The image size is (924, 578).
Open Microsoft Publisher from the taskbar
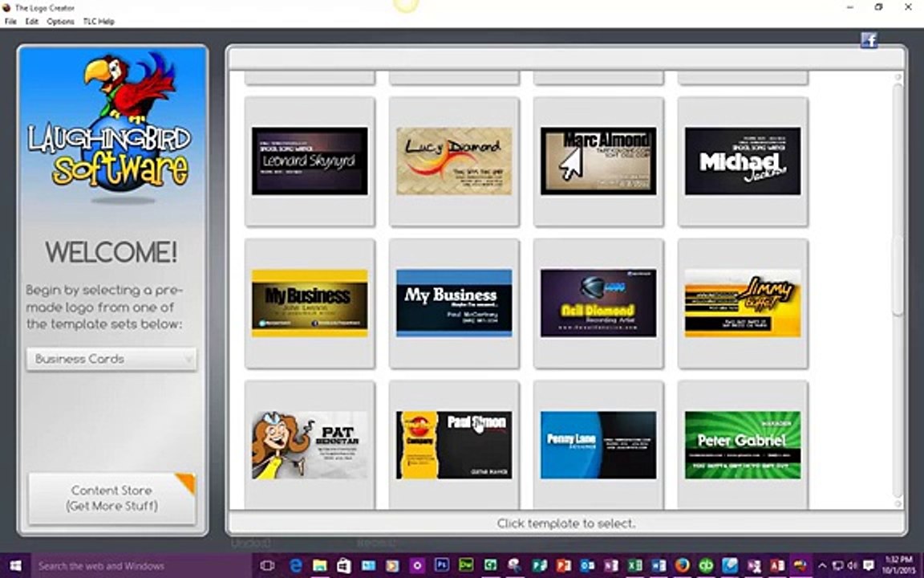(539, 566)
